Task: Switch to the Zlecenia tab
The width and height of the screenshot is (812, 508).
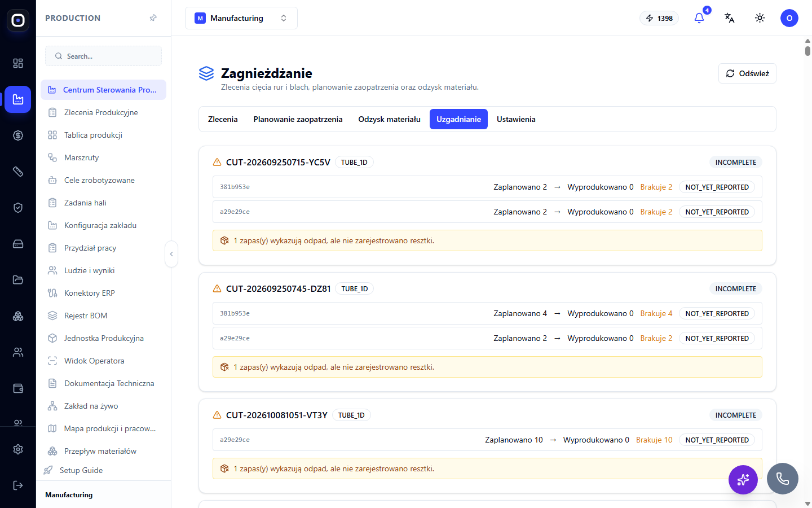Action: click(223, 119)
